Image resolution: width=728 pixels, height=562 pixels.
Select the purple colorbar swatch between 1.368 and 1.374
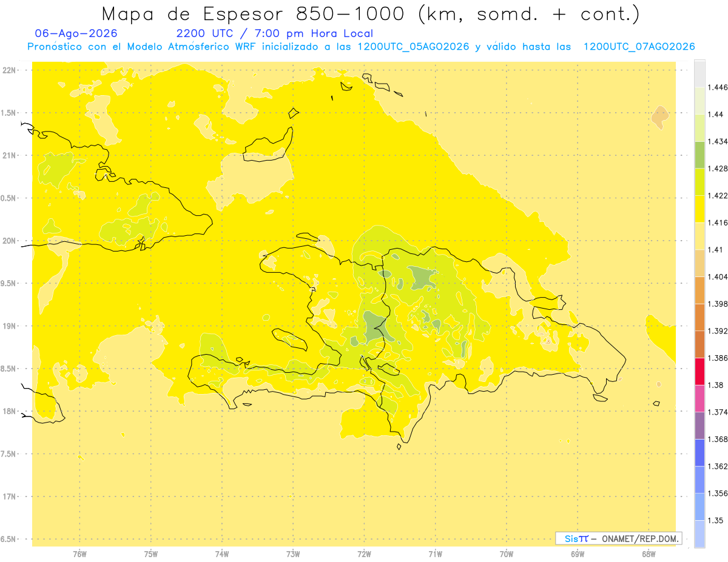pyautogui.click(x=699, y=426)
